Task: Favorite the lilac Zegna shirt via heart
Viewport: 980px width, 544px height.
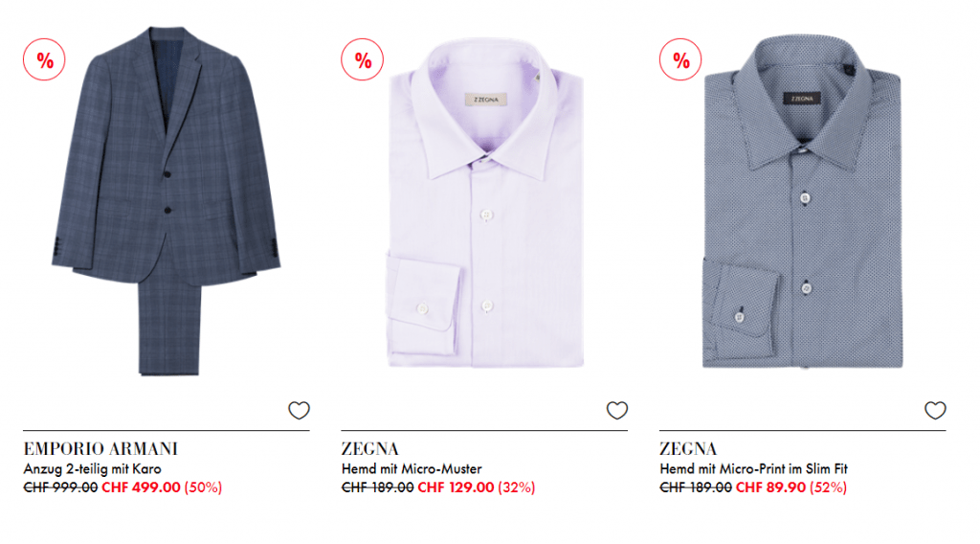Action: coord(617,410)
